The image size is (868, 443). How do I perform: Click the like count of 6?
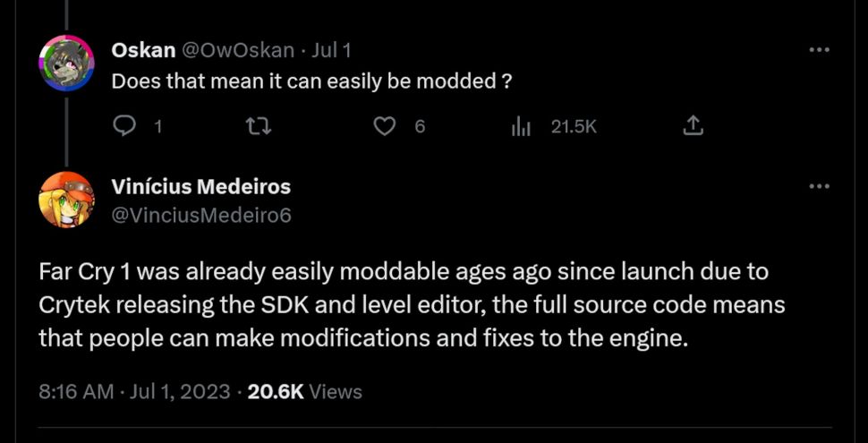419,127
